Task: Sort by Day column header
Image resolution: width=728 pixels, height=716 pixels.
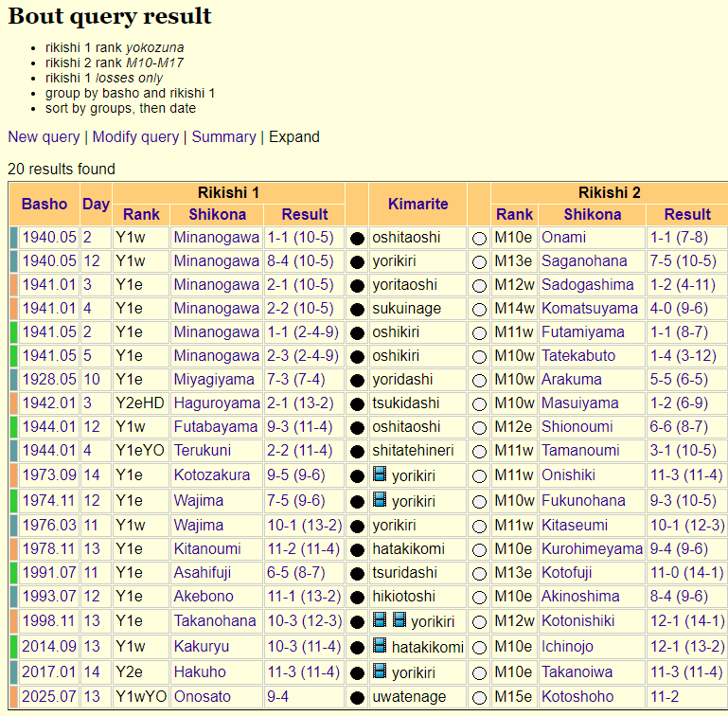Action: [97, 204]
